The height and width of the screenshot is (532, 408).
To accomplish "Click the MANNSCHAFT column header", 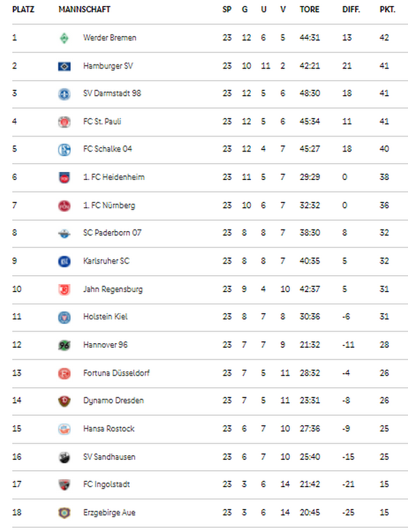I will (84, 10).
